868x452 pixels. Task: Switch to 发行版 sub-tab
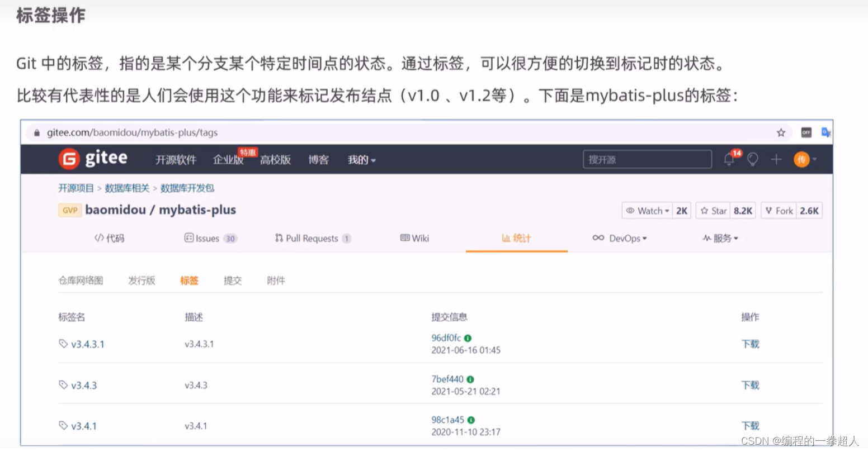tap(141, 280)
